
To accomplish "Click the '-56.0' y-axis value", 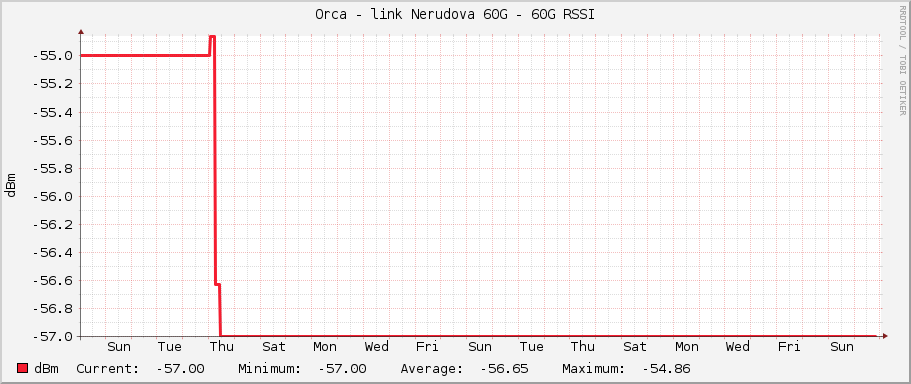I will click(x=53, y=196).
